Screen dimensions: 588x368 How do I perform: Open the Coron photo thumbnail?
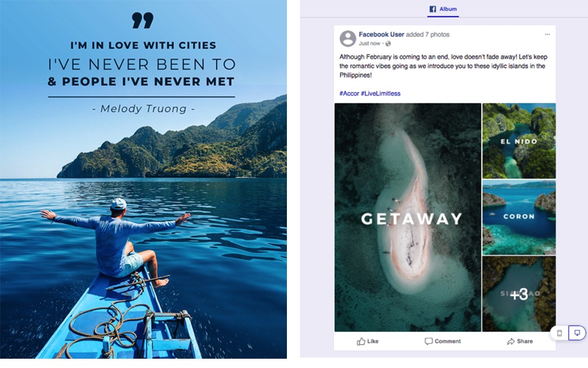[519, 217]
